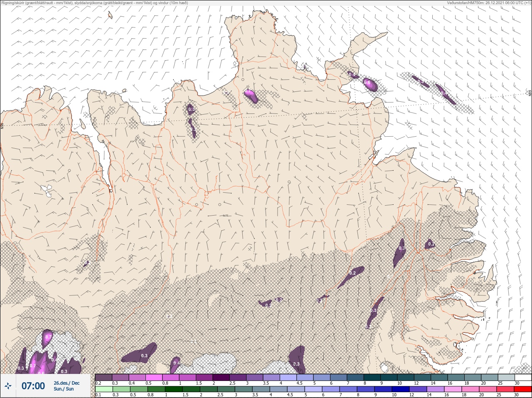
Task: Pick the pale green first swatch in lower legend
Action: pyautogui.click(x=104, y=389)
